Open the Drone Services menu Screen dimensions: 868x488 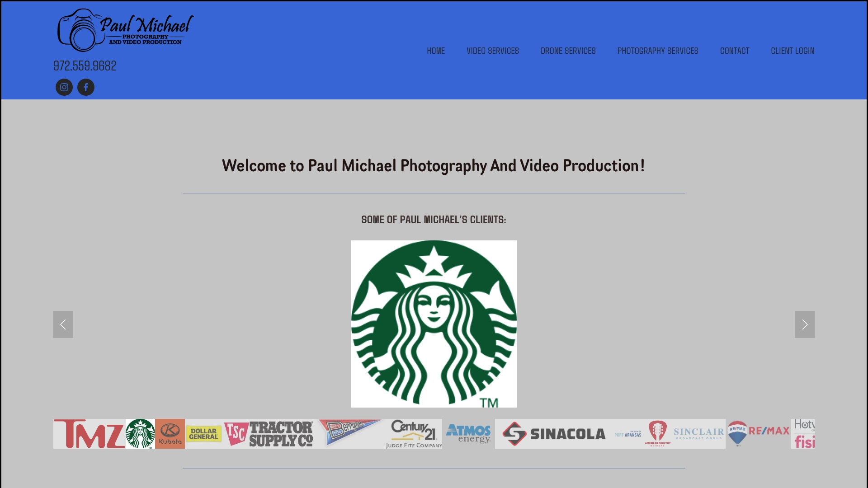pyautogui.click(x=568, y=51)
